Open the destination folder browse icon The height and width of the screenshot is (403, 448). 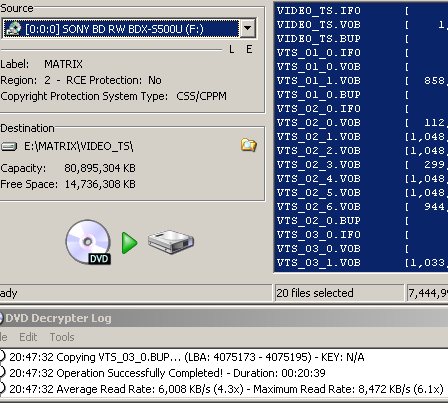point(249,145)
